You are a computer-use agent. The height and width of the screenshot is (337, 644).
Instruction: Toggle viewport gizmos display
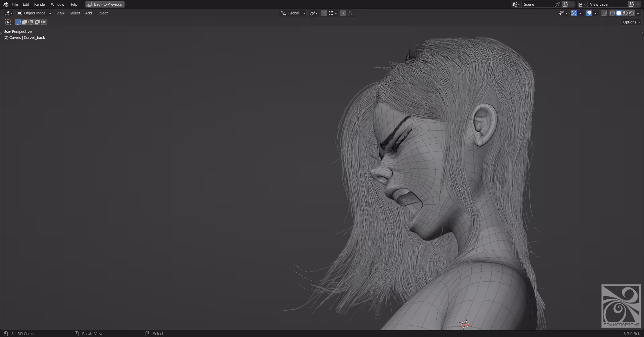[574, 13]
